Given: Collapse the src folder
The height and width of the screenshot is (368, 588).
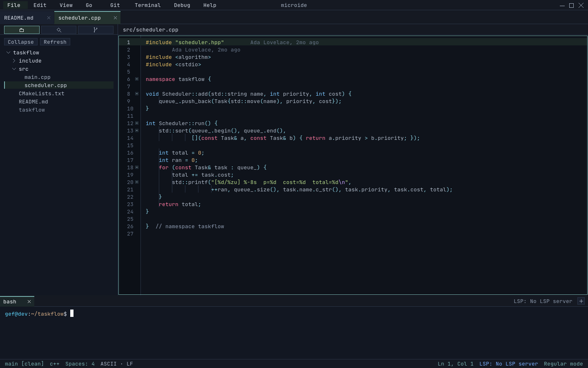Looking at the screenshot, I should point(14,69).
